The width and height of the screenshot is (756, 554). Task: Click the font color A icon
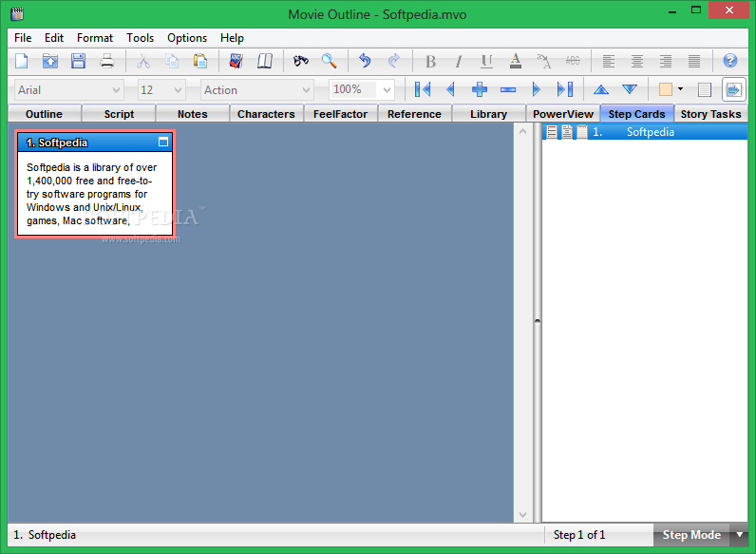[x=516, y=61]
